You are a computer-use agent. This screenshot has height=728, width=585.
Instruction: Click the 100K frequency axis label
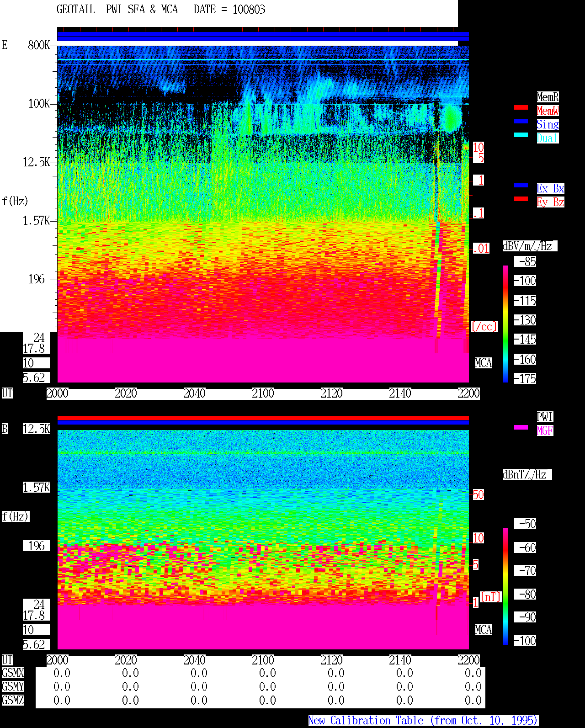click(x=39, y=104)
